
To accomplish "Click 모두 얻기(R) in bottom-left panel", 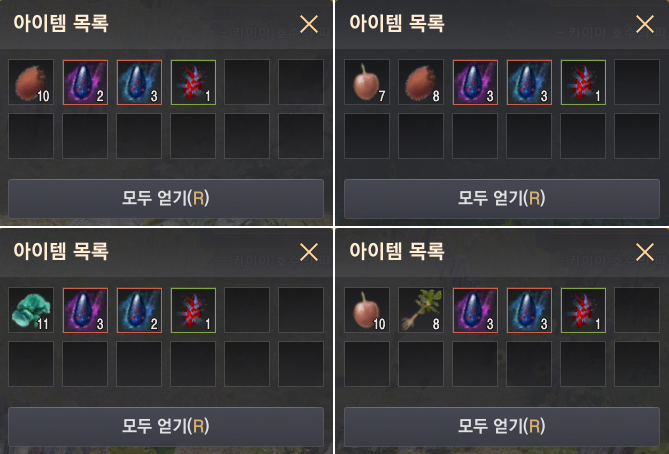I will [x=166, y=426].
